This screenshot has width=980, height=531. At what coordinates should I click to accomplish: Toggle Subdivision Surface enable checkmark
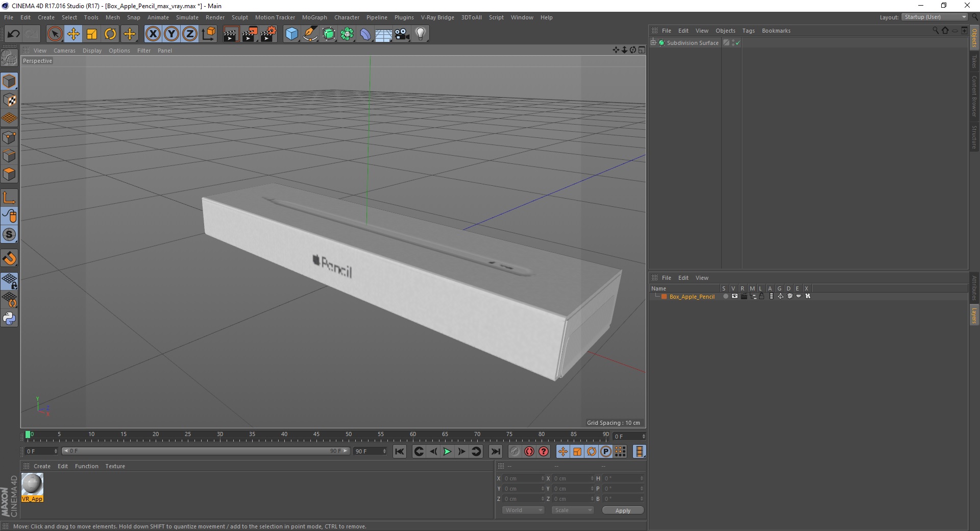(x=738, y=43)
